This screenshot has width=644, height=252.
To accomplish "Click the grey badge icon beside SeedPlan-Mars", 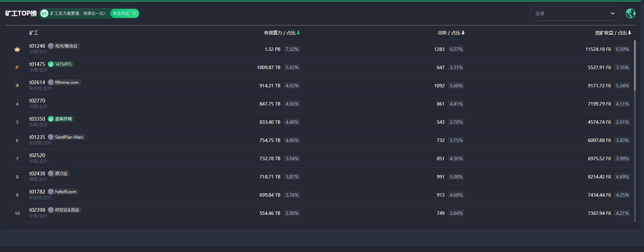I will pyautogui.click(x=51, y=137).
